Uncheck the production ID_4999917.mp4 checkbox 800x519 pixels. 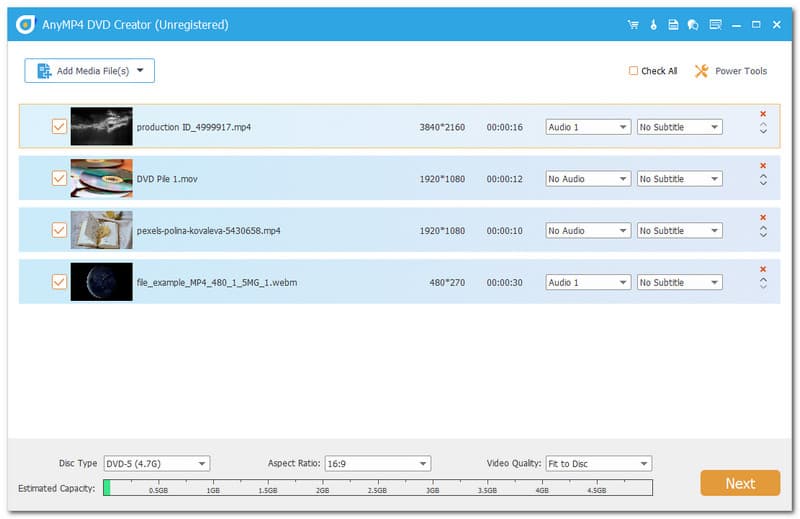point(59,127)
